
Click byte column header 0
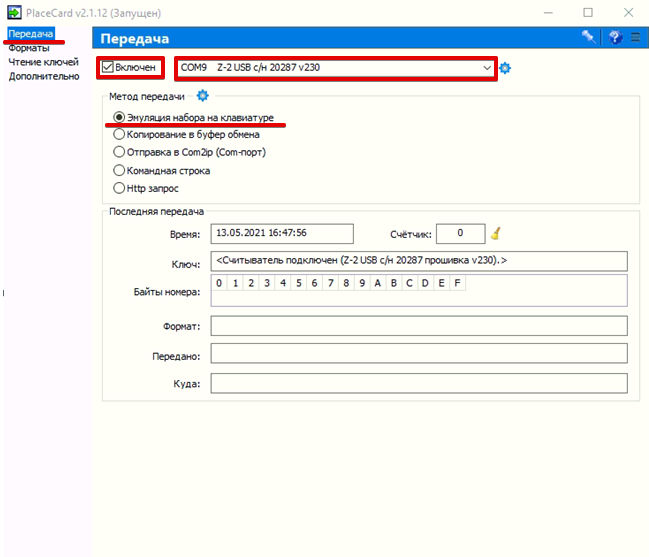(219, 283)
